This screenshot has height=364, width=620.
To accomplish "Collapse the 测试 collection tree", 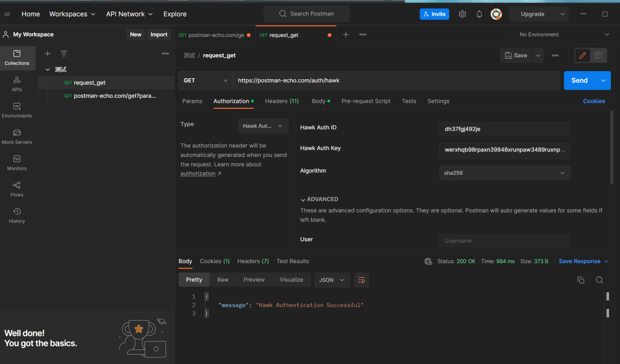I will coord(48,70).
